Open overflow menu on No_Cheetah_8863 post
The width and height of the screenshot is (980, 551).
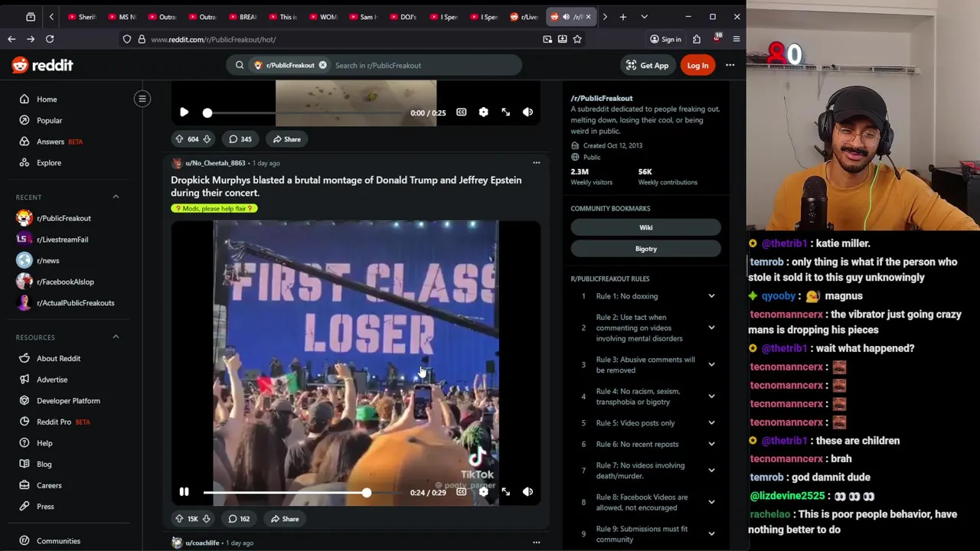[536, 163]
